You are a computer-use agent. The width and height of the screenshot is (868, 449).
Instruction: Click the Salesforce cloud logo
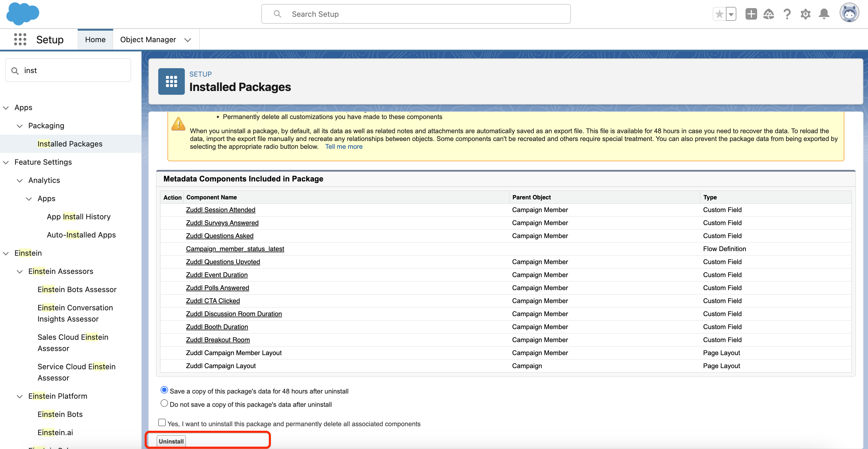pos(23,14)
